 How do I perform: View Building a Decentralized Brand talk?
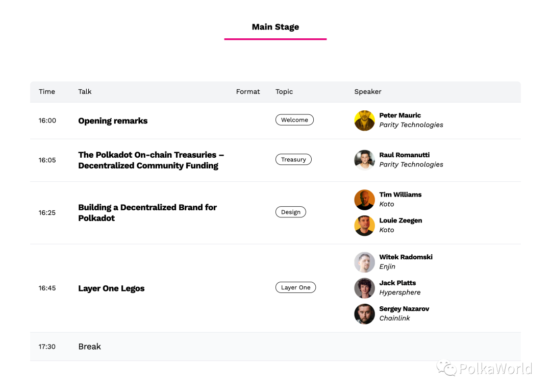(147, 213)
